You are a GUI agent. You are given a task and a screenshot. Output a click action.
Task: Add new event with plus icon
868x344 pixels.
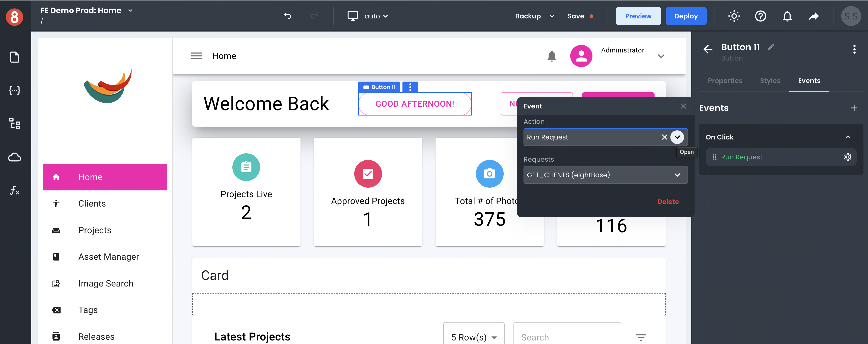tap(854, 108)
